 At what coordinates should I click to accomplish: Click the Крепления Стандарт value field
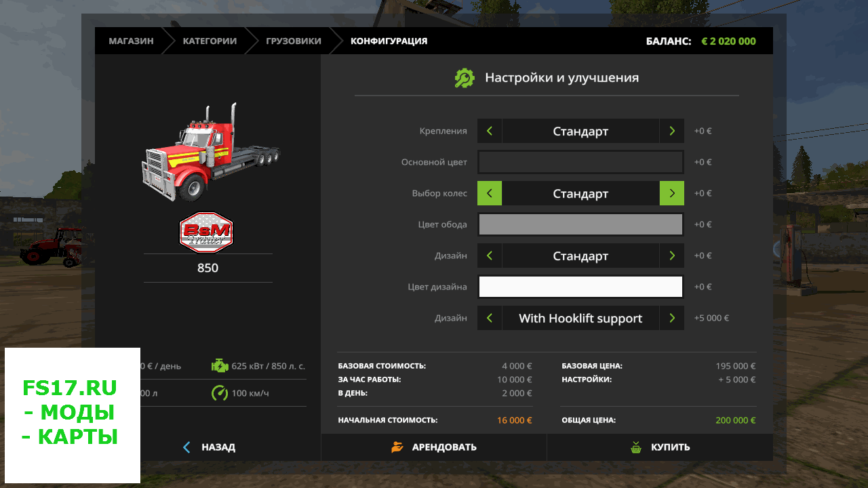click(580, 131)
